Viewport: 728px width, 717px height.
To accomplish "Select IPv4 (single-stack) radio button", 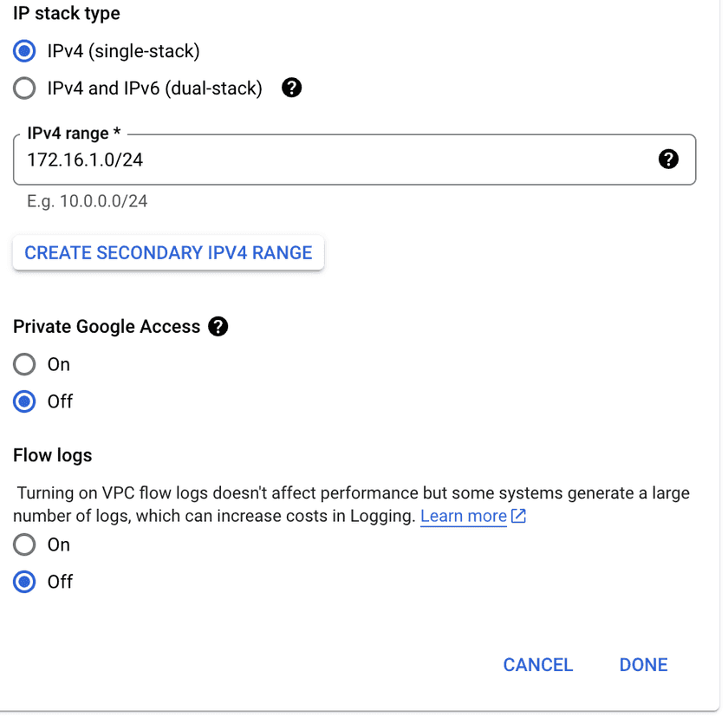I will pyautogui.click(x=24, y=51).
